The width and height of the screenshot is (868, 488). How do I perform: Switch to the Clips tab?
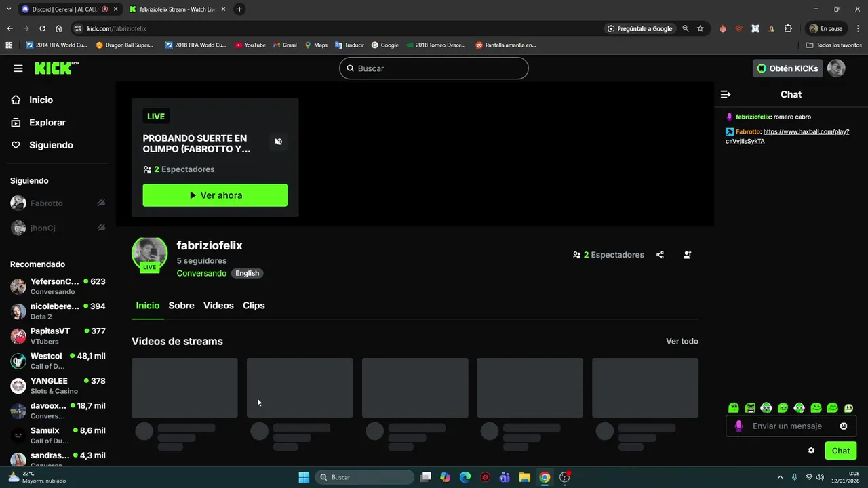coord(254,306)
